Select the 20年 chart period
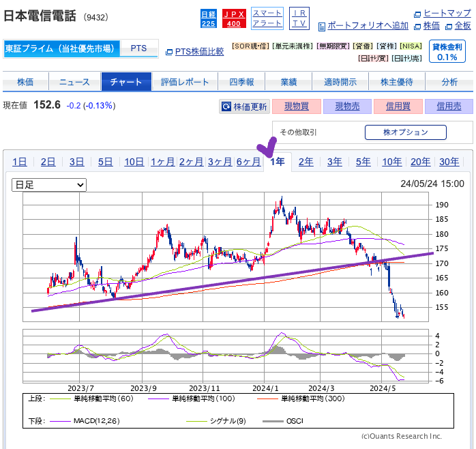Screen dimensions: 476x449 coord(421,162)
